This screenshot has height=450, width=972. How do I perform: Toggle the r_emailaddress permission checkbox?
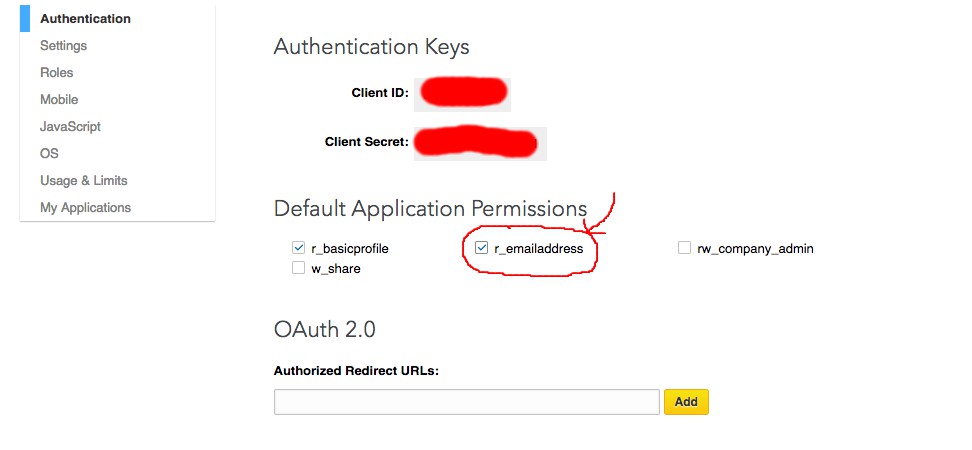[x=481, y=248]
